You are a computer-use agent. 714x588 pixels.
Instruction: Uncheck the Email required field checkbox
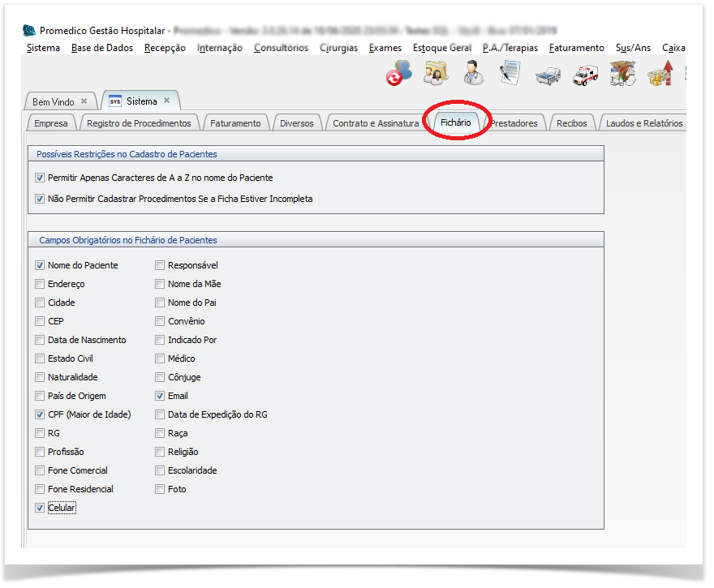point(161,396)
